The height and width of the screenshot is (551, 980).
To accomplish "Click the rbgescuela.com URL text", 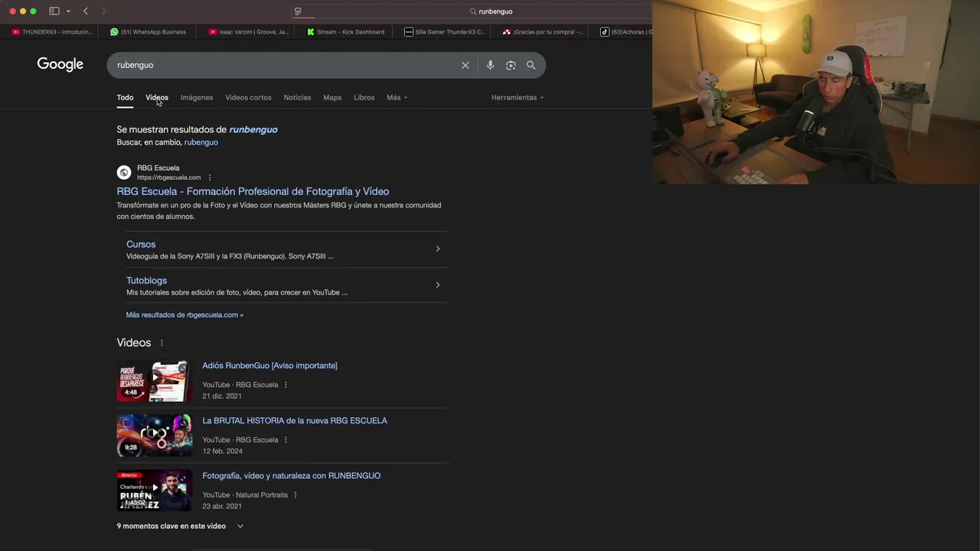I will 168,178.
